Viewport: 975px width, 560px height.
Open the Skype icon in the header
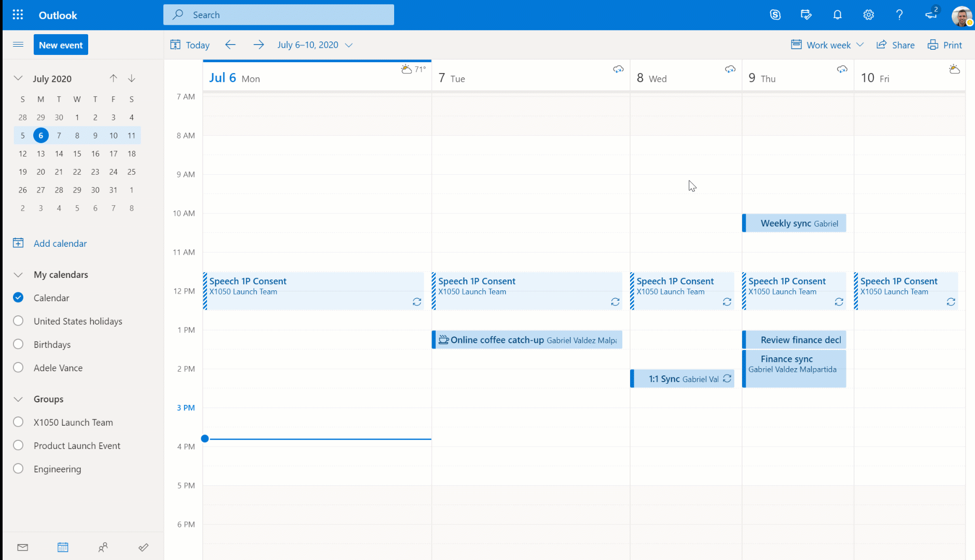point(775,15)
